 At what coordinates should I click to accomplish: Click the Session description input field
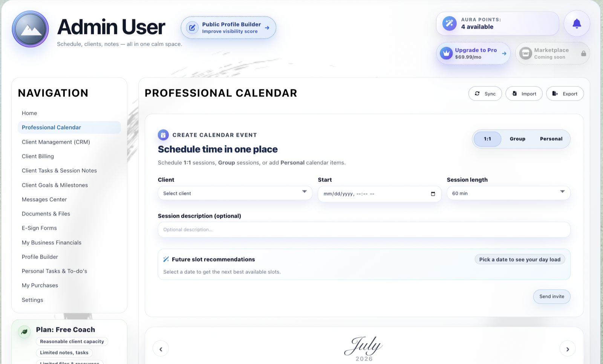(x=364, y=229)
